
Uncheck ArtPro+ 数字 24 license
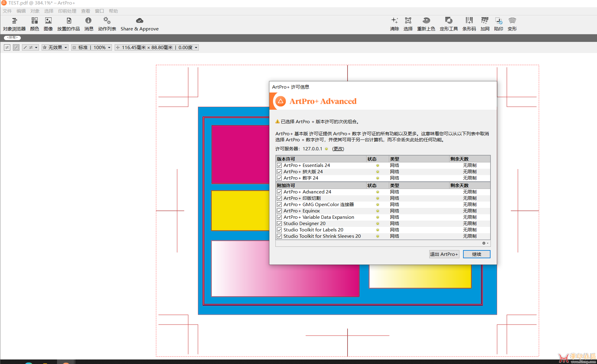click(x=279, y=178)
